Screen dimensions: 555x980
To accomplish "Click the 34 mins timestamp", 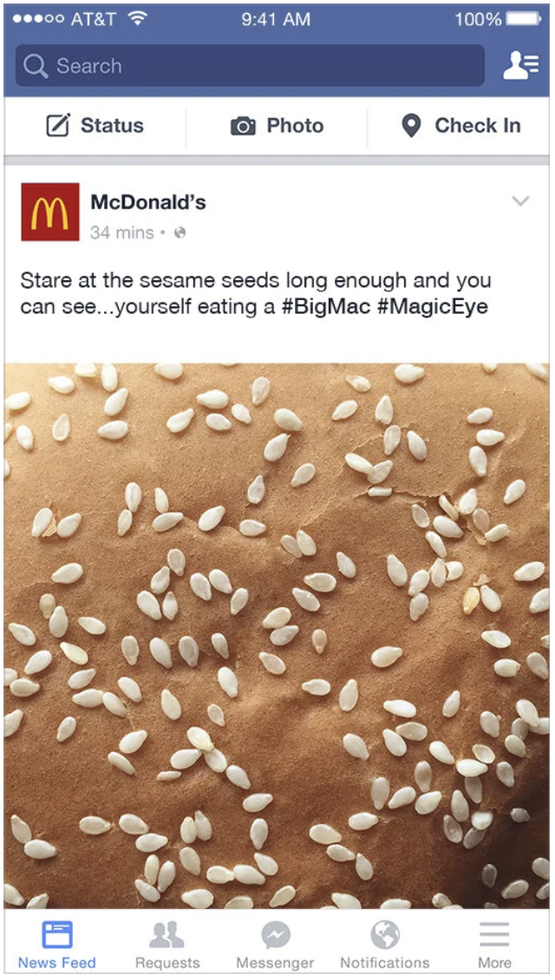I will (x=122, y=233).
